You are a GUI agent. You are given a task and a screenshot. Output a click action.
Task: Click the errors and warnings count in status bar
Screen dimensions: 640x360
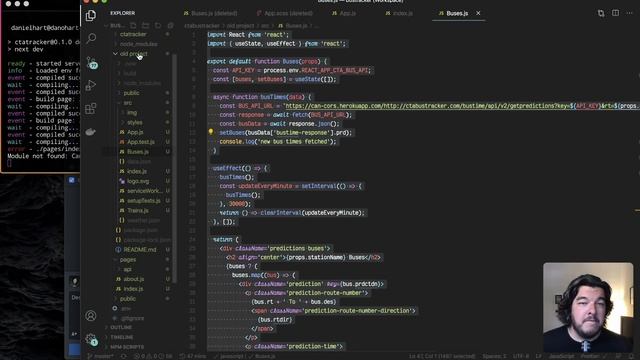(x=153, y=356)
